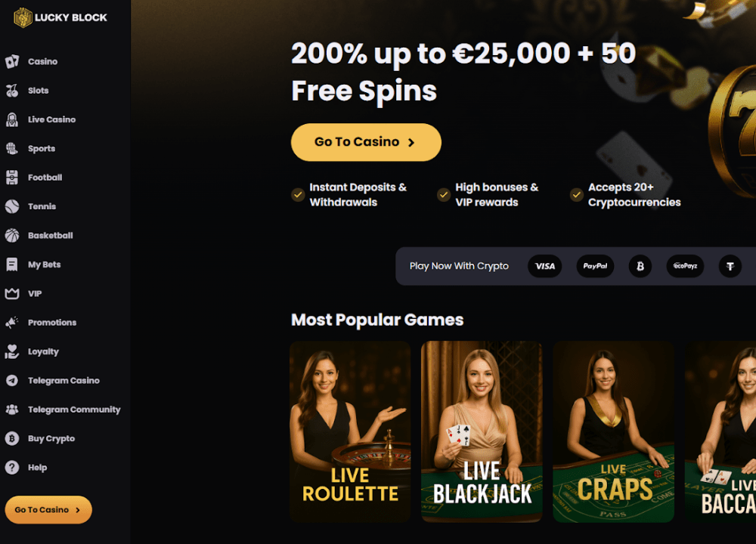
Task: Open the Help question mark icon
Action: [x=12, y=468]
